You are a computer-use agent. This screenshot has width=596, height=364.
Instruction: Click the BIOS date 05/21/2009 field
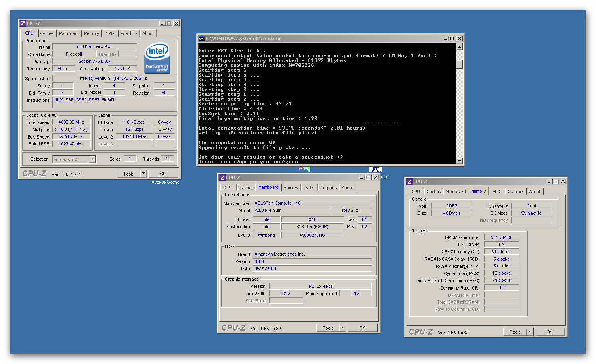(x=312, y=269)
